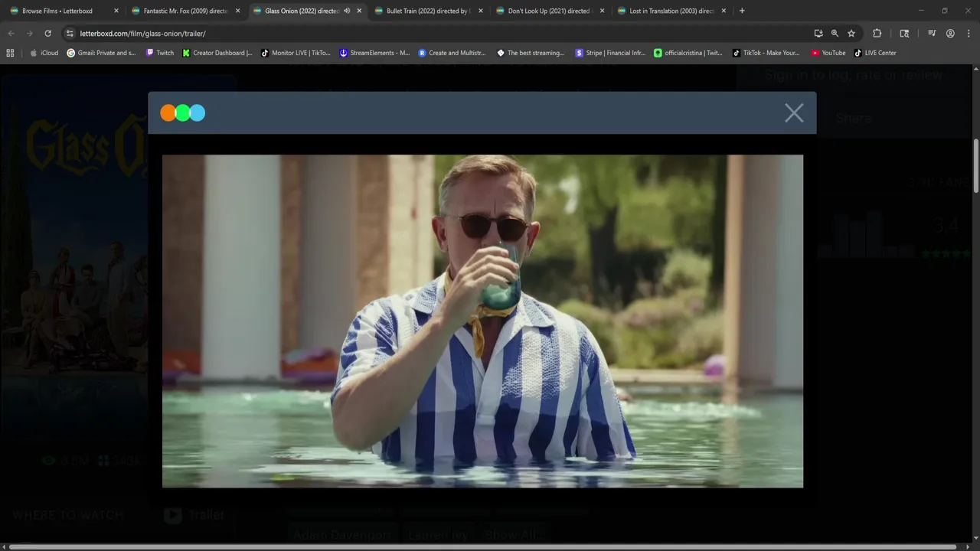Screen dimensions: 980x551
Task: Open the apps grid in bookmarks bar
Action: 10,53
